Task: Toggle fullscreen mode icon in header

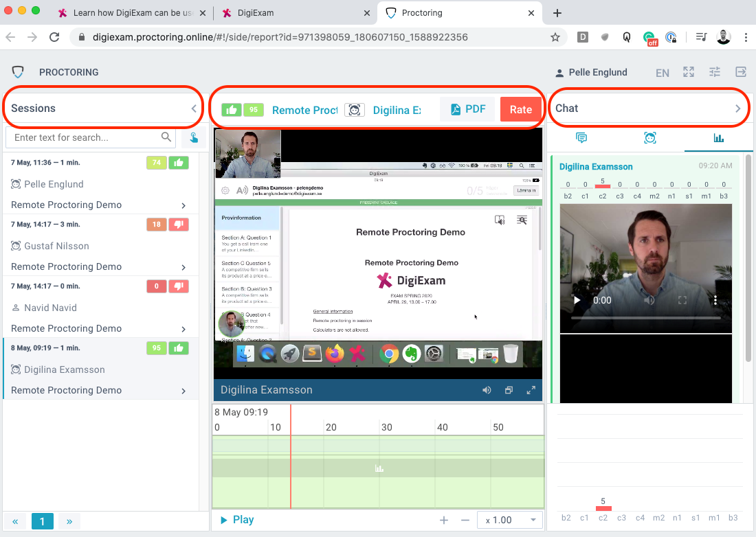Action: [x=689, y=72]
